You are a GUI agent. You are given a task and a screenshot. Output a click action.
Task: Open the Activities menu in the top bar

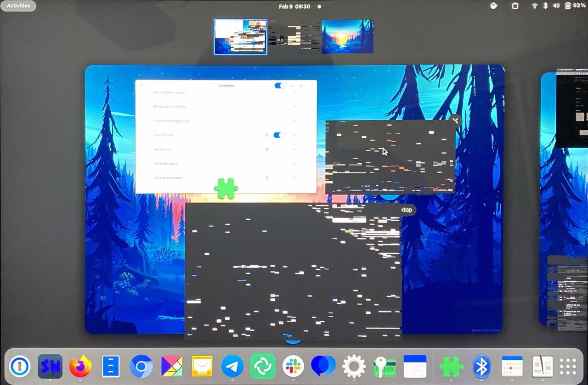click(17, 6)
